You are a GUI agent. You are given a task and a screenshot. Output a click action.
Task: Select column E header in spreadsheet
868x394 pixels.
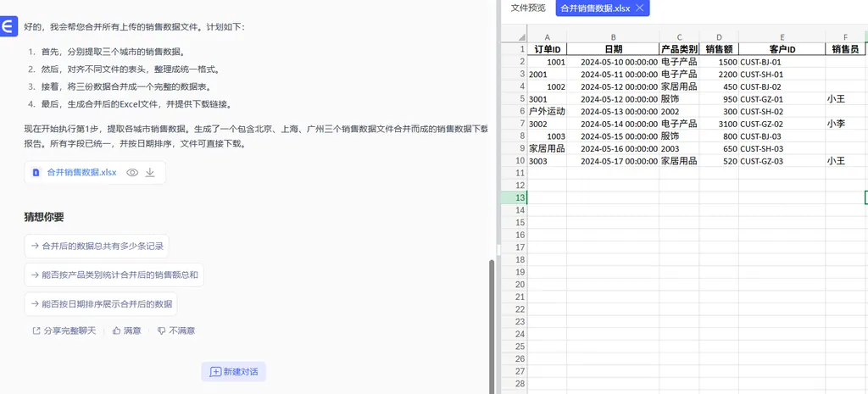click(x=781, y=37)
